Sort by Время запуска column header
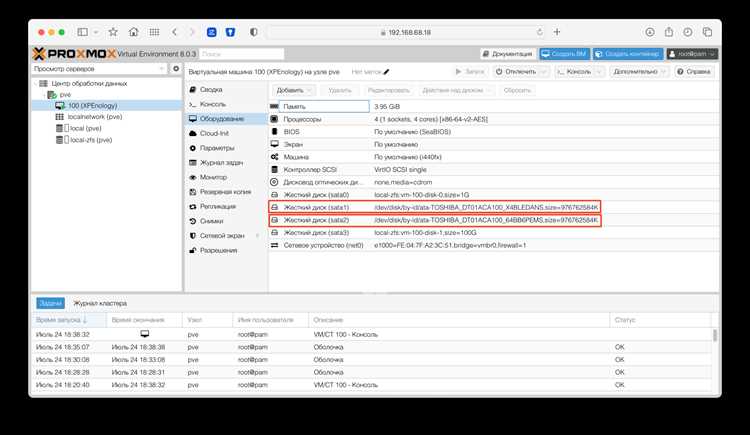 [x=69, y=320]
